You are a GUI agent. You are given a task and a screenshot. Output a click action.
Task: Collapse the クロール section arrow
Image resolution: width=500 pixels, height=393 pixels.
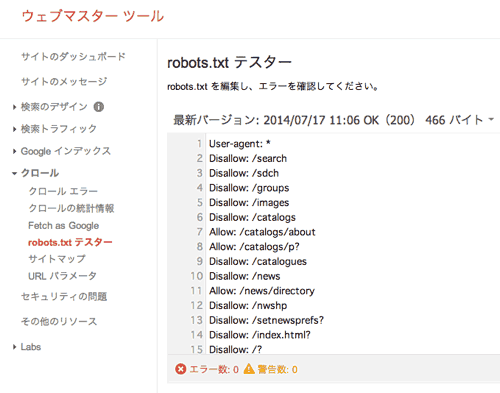(x=14, y=173)
